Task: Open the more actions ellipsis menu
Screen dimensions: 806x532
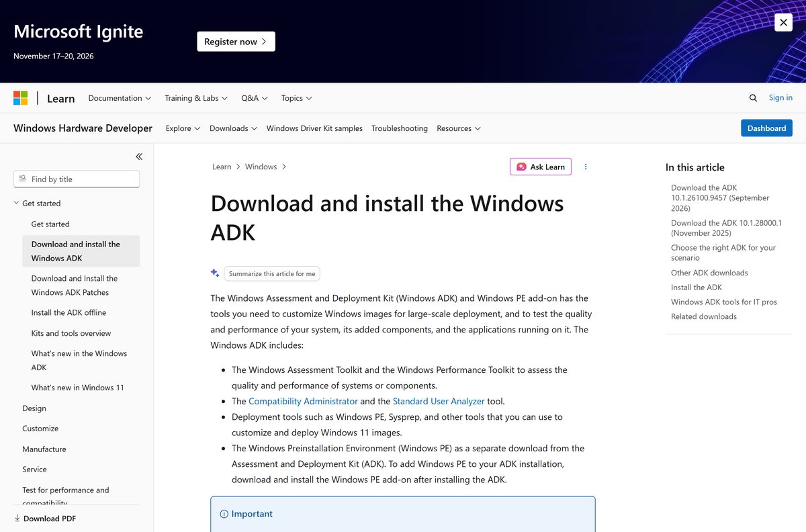Action: tap(586, 167)
